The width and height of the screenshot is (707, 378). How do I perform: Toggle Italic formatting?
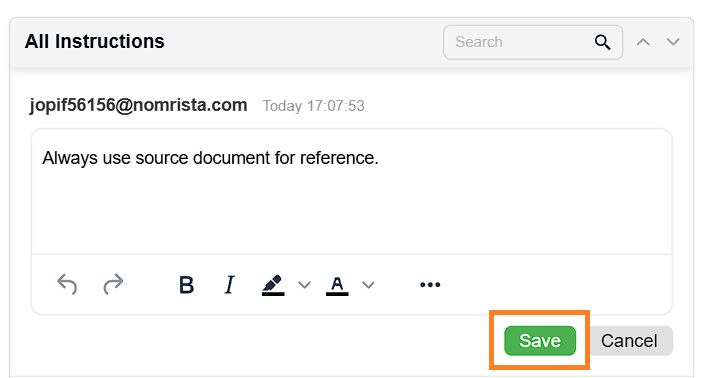pos(230,285)
